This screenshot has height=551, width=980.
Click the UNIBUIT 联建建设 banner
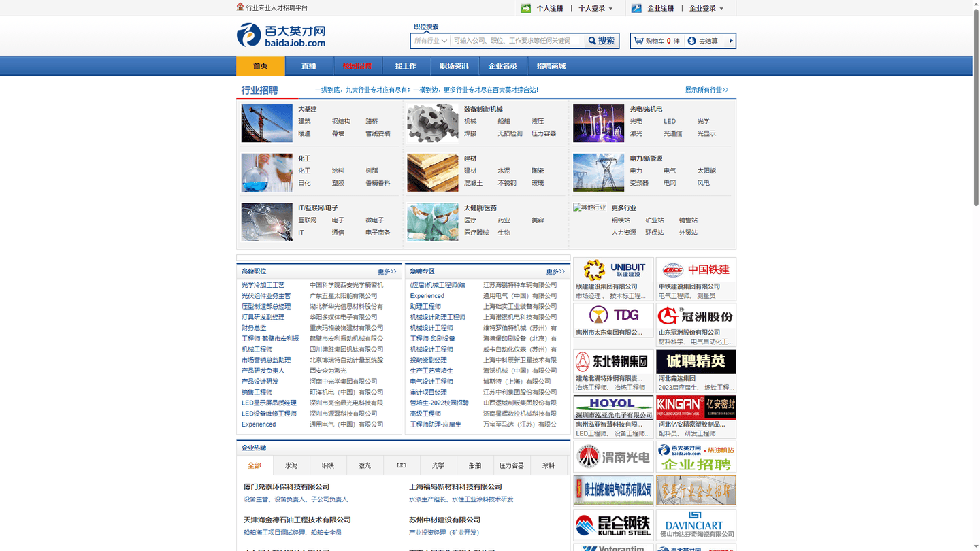(x=613, y=270)
